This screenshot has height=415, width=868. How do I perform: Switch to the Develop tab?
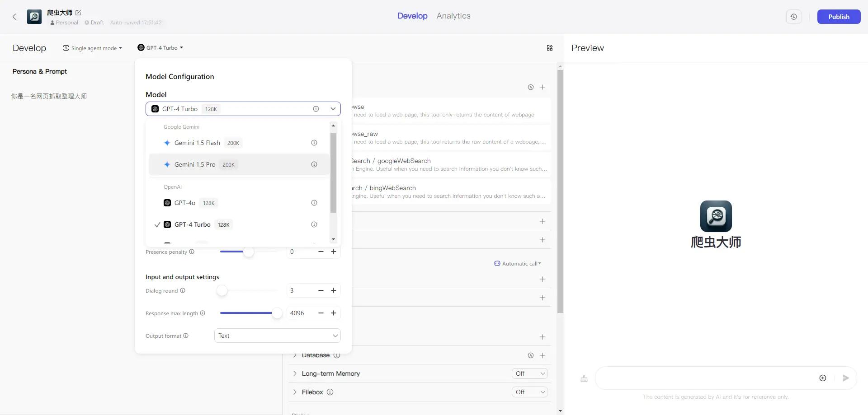click(x=412, y=16)
